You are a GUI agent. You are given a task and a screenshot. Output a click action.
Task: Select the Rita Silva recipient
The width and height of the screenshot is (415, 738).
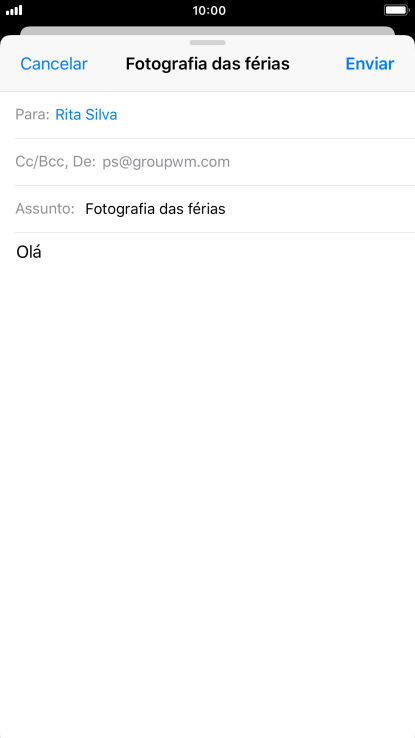tap(86, 115)
